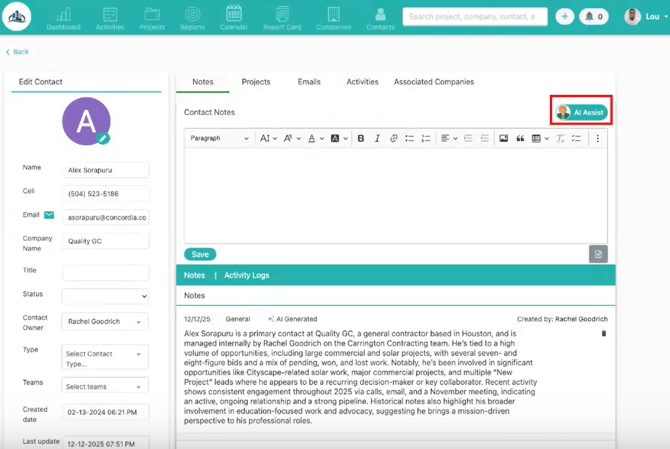Open the Calendar icon in navbar
The height and width of the screenshot is (449, 670).
coord(233,17)
